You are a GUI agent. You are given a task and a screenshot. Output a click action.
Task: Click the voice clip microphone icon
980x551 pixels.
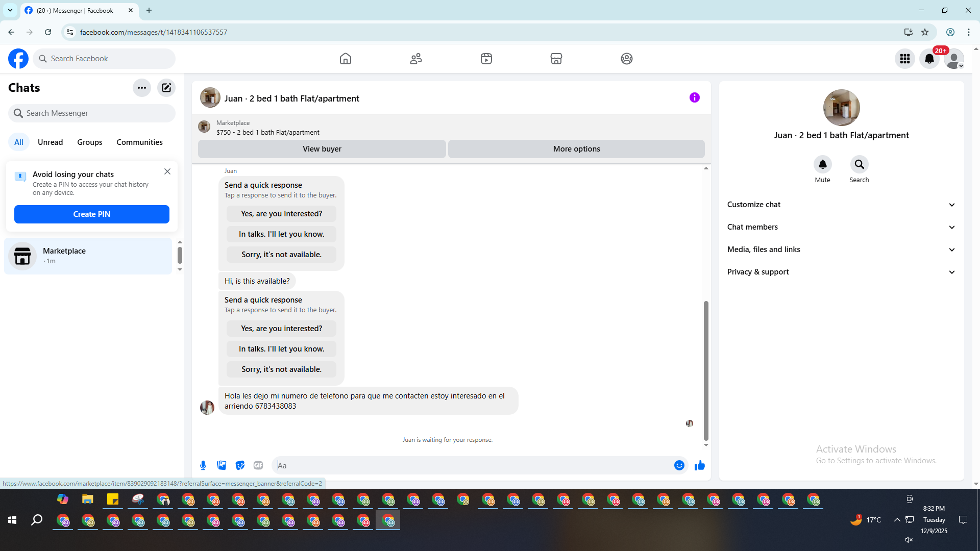203,465
